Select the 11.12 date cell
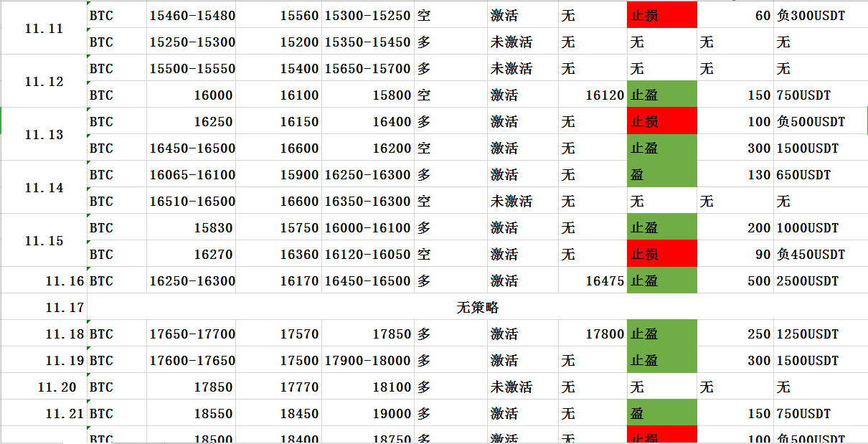Screen dimensions: 868x444 tap(43, 81)
